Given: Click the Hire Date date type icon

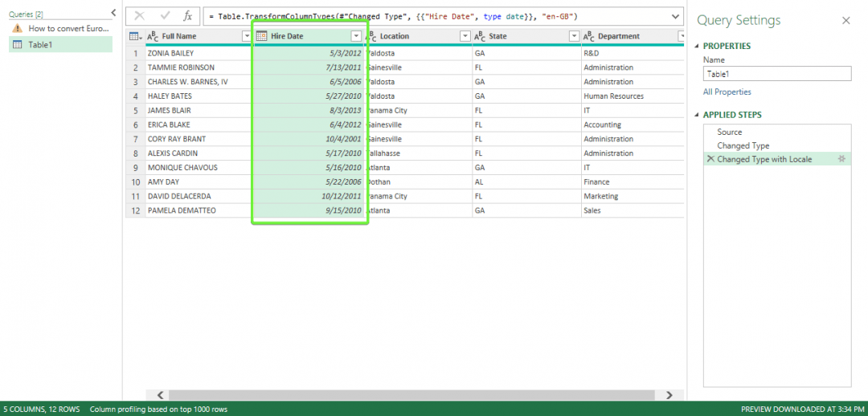Looking at the screenshot, I should (x=261, y=36).
